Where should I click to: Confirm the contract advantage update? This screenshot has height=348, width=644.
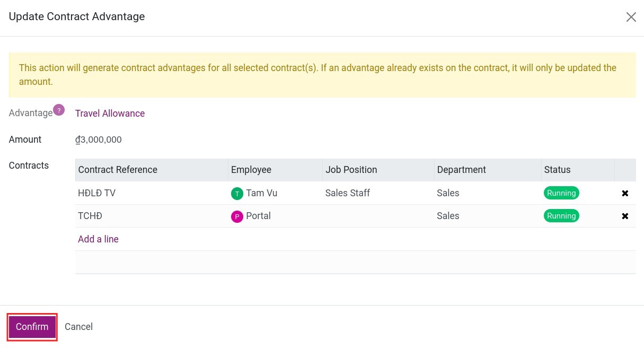click(x=32, y=327)
